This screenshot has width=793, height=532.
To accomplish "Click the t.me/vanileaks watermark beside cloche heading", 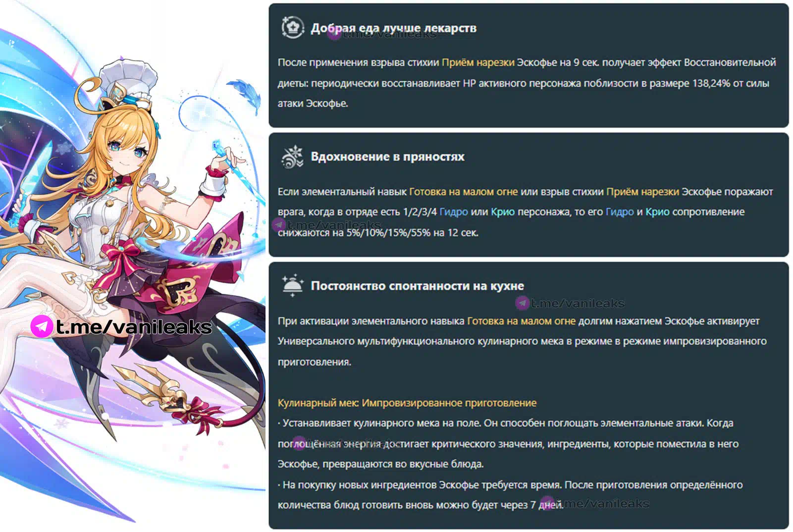I will click(x=577, y=303).
